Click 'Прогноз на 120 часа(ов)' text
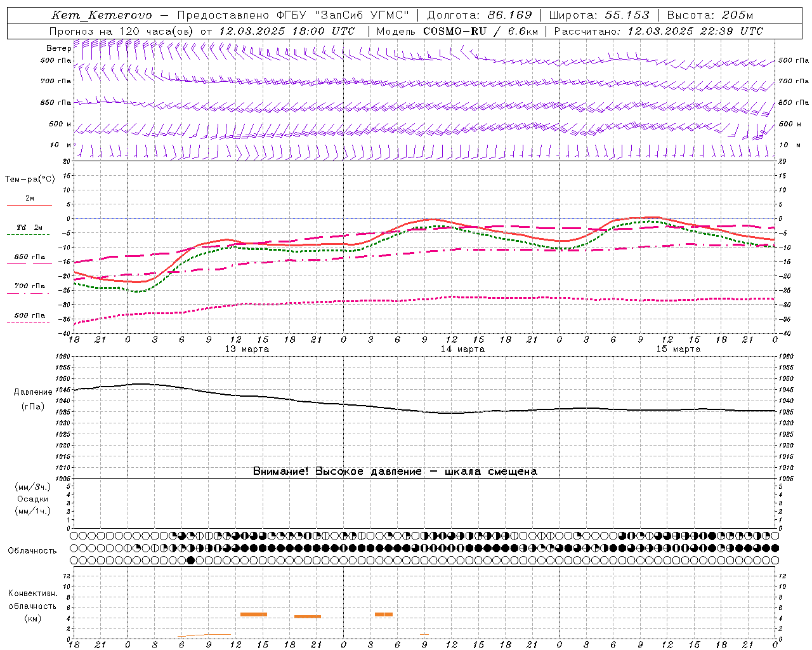 point(122,31)
